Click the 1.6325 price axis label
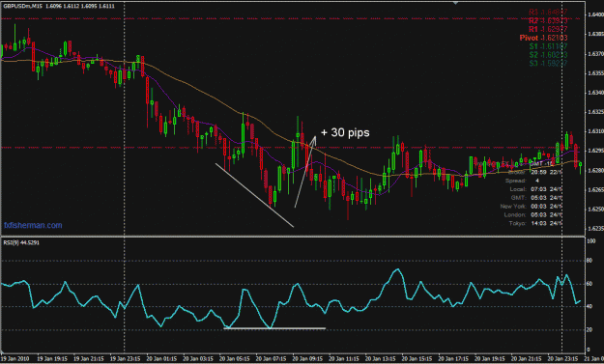This screenshot has width=604, height=364. (x=595, y=112)
